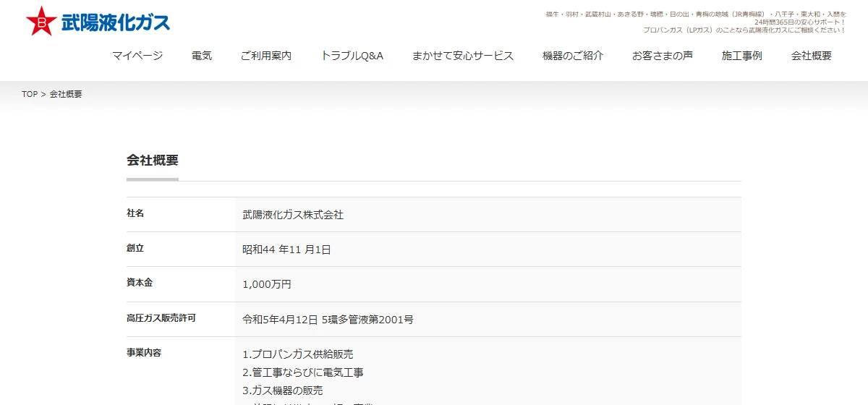Open the 電気 menu item

[x=202, y=56]
